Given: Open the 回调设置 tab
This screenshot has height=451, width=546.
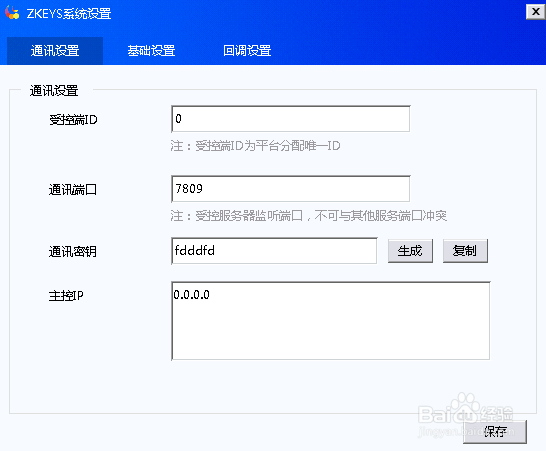Looking at the screenshot, I should 247,51.
